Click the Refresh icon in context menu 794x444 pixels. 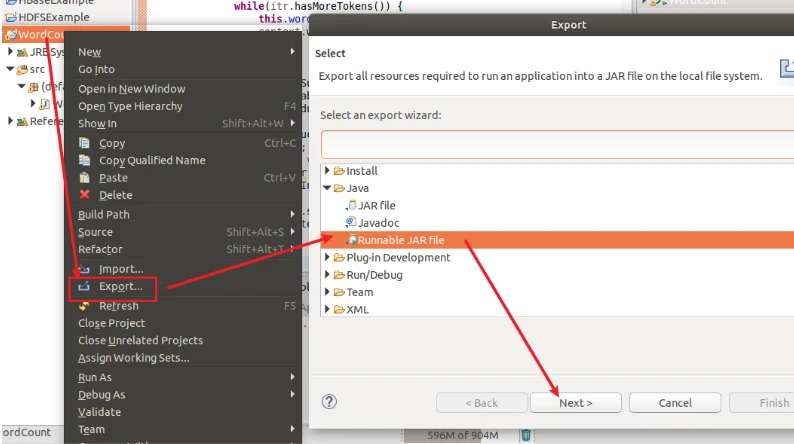85,306
